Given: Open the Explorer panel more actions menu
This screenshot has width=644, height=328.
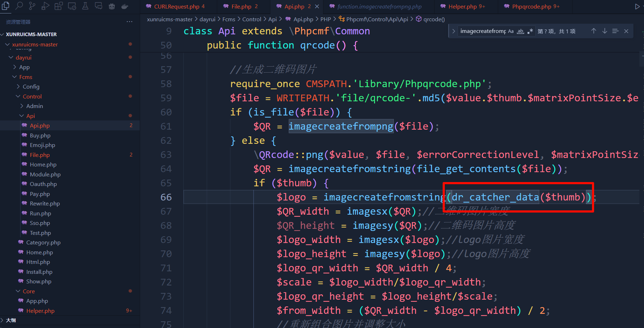Looking at the screenshot, I should click(130, 22).
